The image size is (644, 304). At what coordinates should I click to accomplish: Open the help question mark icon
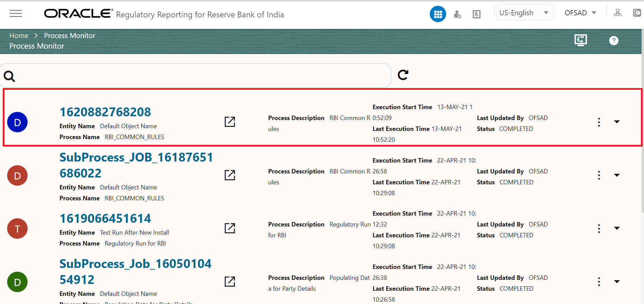click(x=614, y=40)
